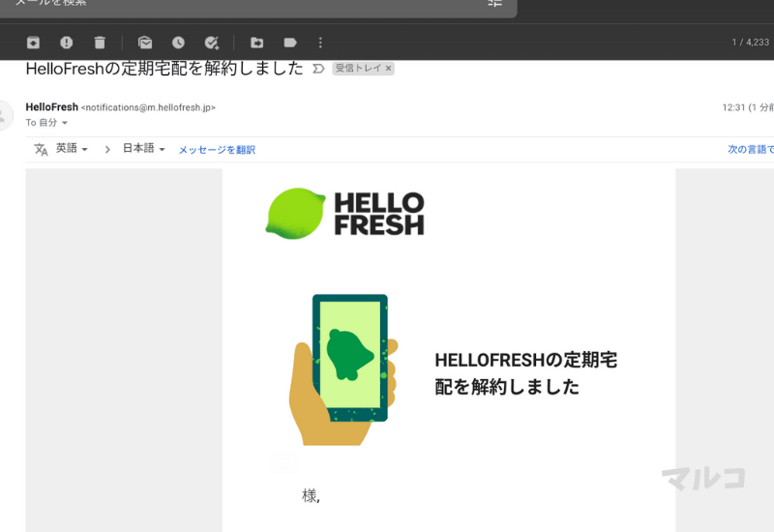Remove the 受信トレイ label with x

[x=388, y=70]
